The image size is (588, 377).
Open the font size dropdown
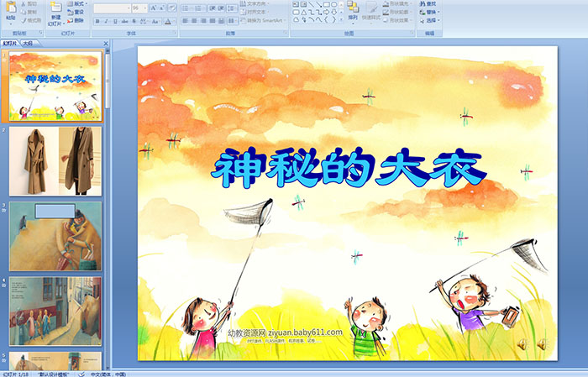point(145,8)
